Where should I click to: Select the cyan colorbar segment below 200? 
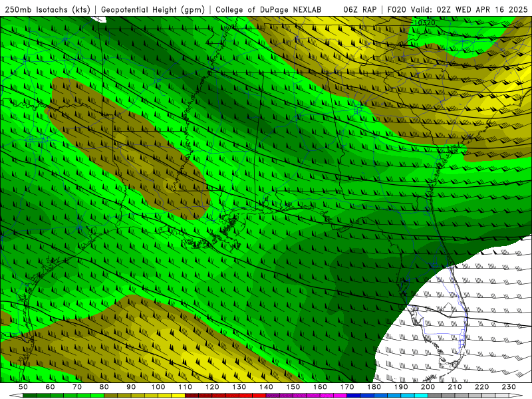(422, 396)
